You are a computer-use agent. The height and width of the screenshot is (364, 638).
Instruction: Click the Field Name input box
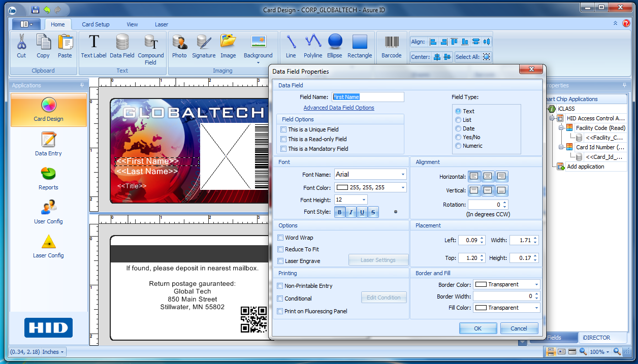point(368,97)
